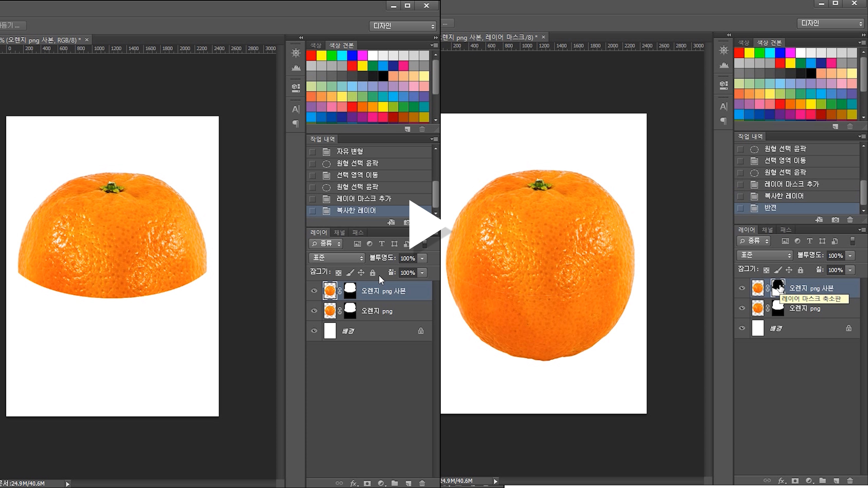Click text layer filter T icon, left panel

(381, 244)
